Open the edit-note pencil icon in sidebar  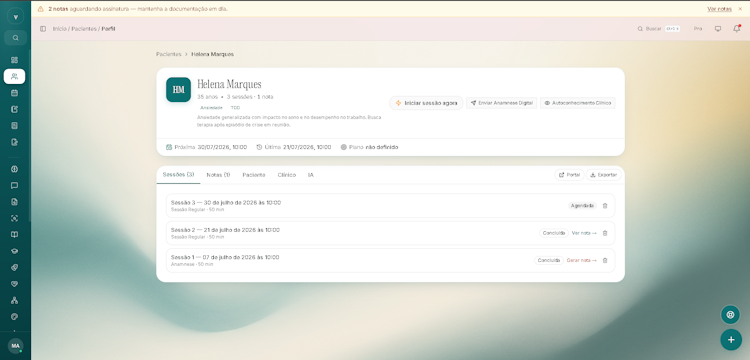[14, 109]
